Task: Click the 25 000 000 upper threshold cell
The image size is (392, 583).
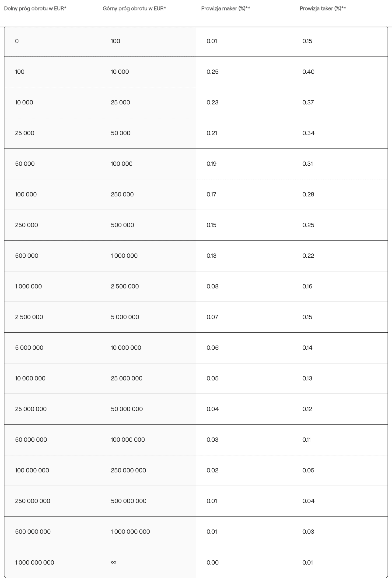Action: click(126, 378)
